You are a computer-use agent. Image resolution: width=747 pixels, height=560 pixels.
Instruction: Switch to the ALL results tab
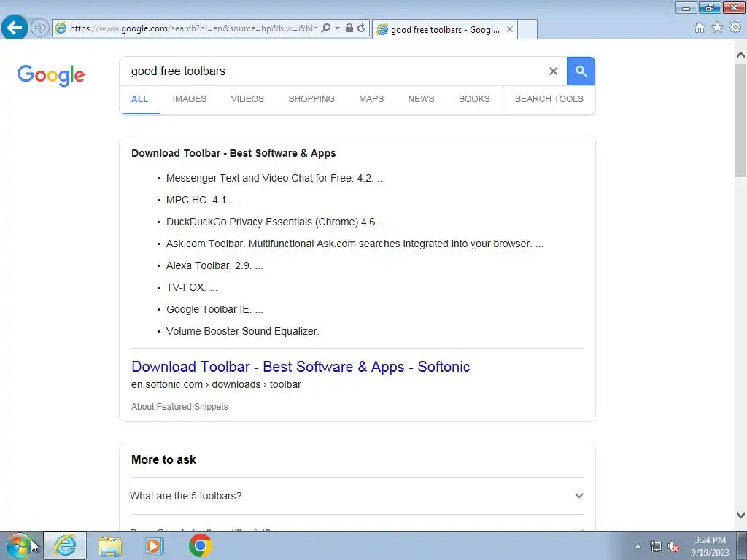point(139,99)
